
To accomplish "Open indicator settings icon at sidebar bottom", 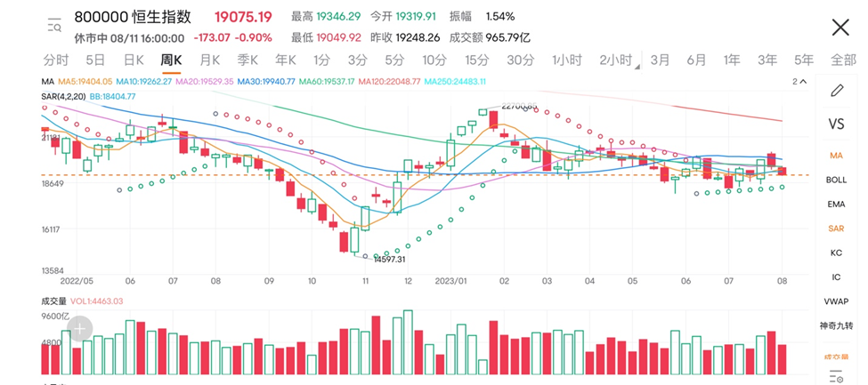I will tap(837, 376).
